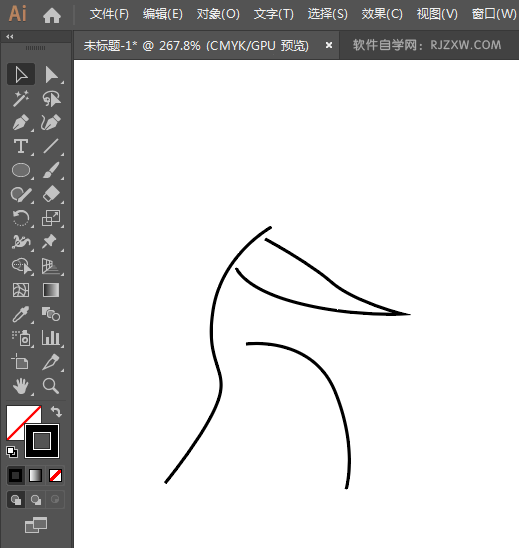Collapse the toolbar with double arrows
519x548 pixels.
tap(10, 36)
